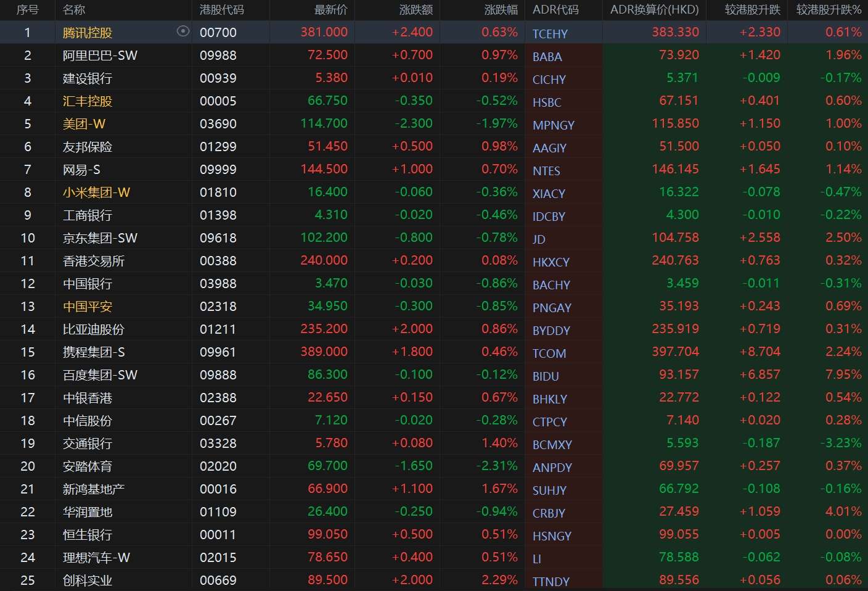Select the 创科实业 row name
868x591 pixels.
pyautogui.click(x=88, y=581)
